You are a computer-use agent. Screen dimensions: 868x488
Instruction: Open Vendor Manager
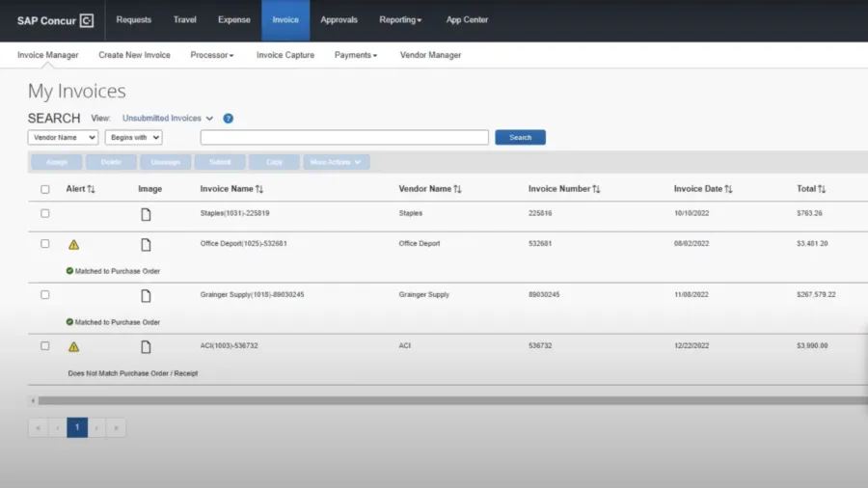pos(431,55)
